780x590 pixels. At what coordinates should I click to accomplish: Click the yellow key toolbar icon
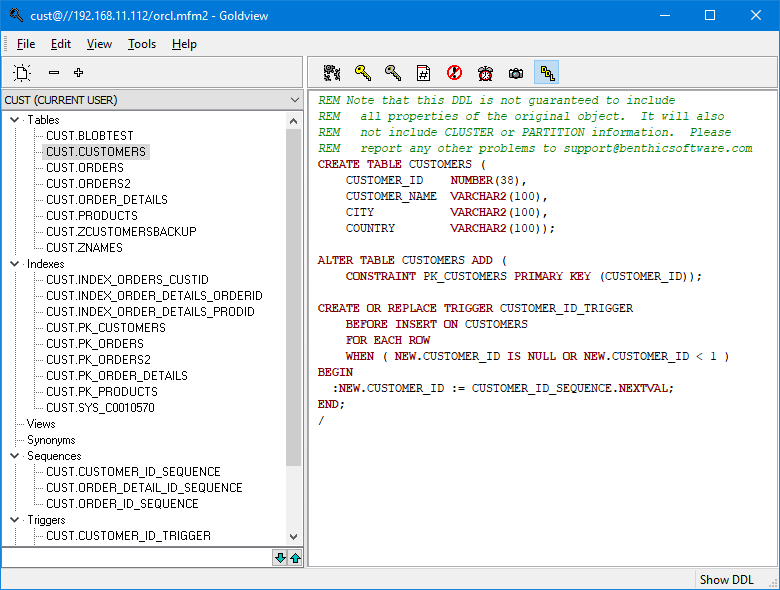(x=363, y=73)
